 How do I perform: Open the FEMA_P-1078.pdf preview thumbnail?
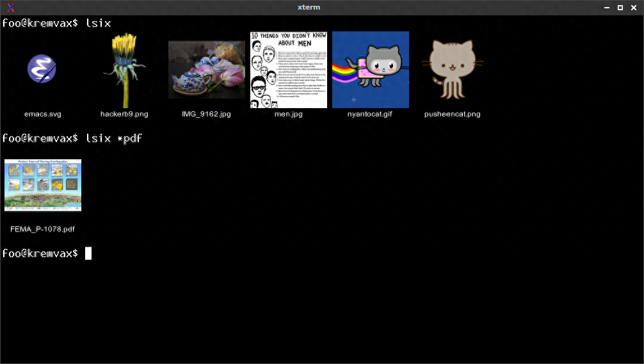43,185
